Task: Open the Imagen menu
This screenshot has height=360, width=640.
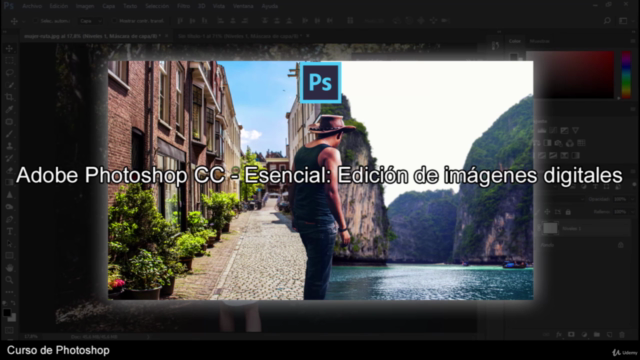Action: click(85, 6)
